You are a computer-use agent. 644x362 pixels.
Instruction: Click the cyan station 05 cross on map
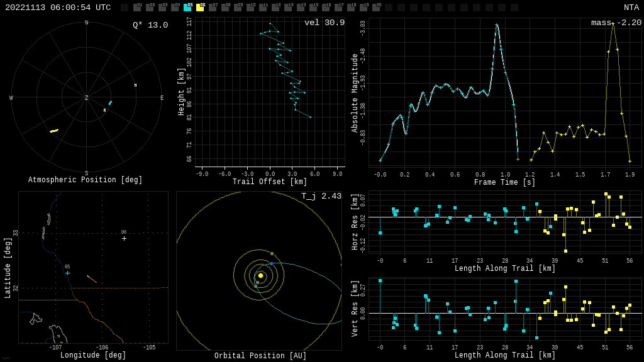tap(67, 273)
